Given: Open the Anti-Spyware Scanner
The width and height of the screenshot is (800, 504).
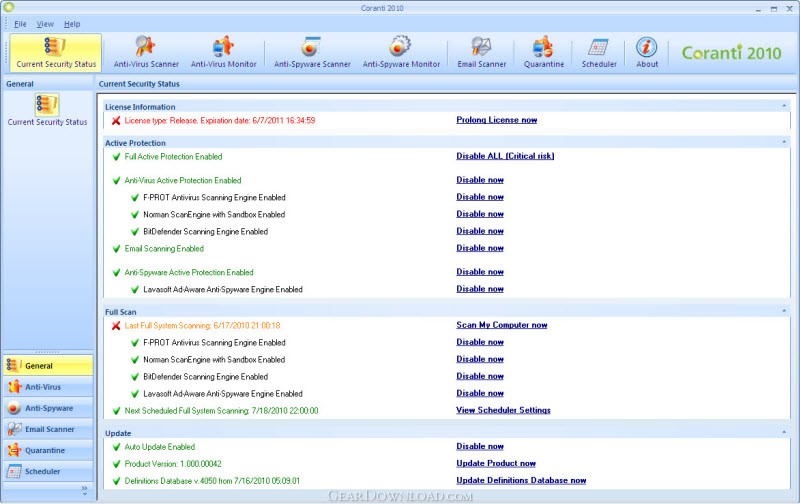Looking at the screenshot, I should tap(312, 53).
